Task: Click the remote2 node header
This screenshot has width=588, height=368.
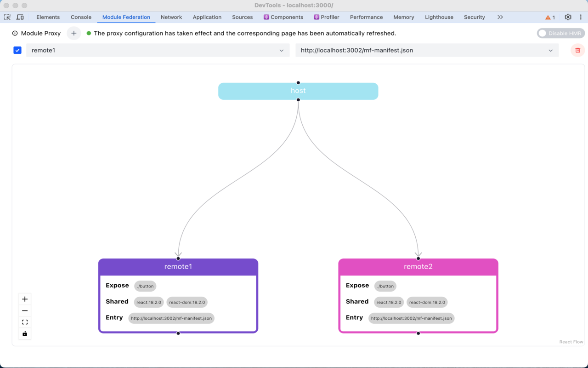Action: 418,267
